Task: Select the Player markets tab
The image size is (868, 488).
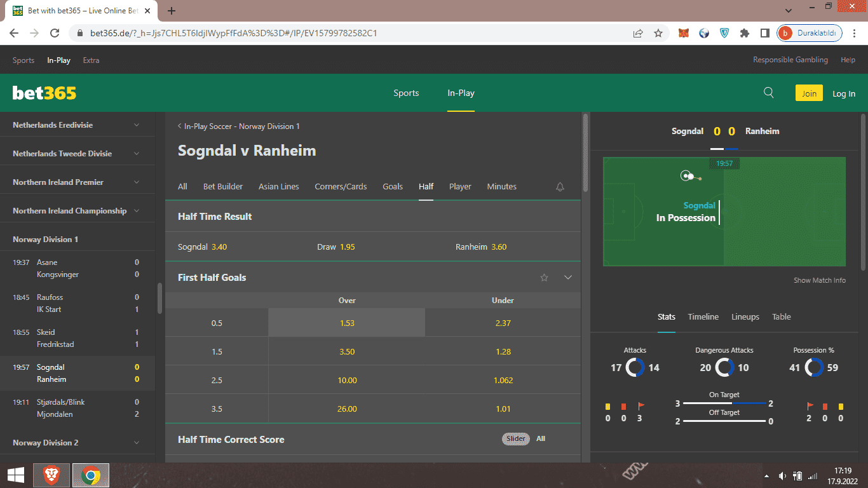Action: pos(460,187)
